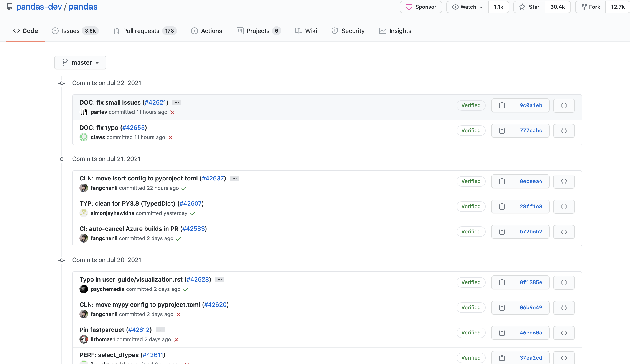Switch to the Pull requests tab
This screenshot has height=364, width=630.
(x=141, y=31)
